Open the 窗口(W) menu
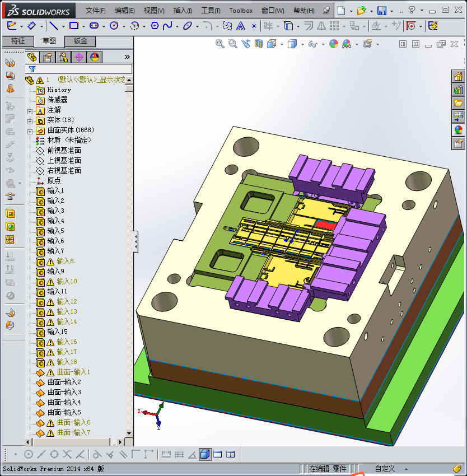 (273, 11)
